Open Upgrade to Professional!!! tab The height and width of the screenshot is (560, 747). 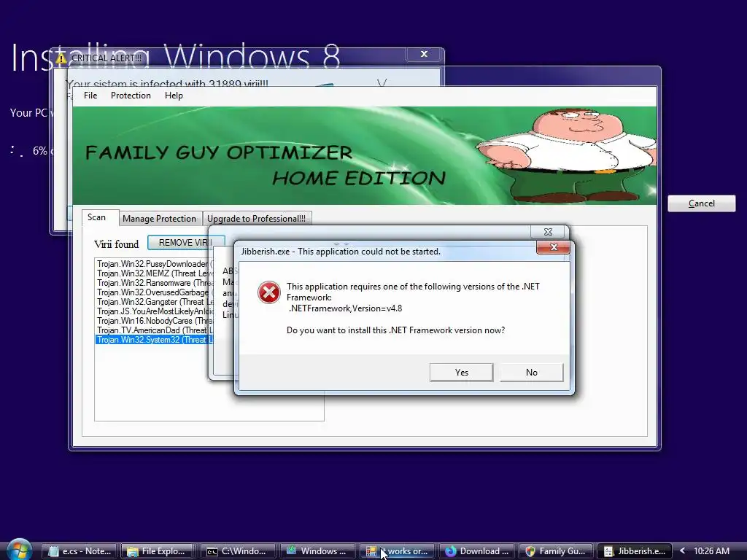pos(256,219)
